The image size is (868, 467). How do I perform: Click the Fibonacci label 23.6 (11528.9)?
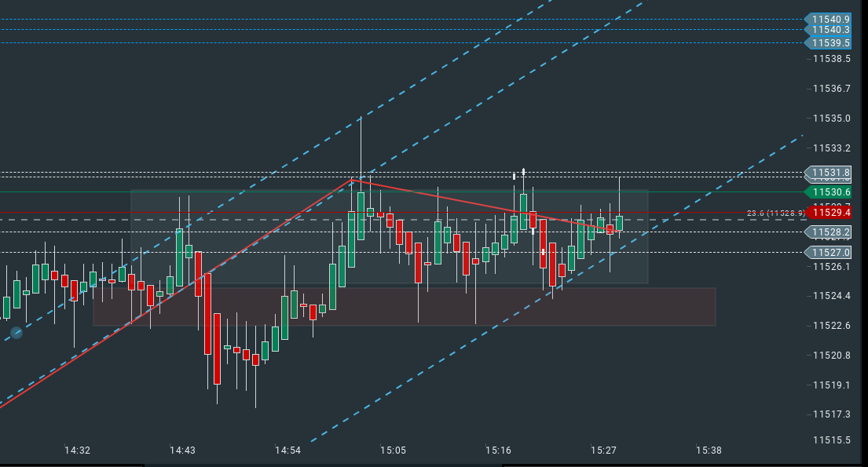point(776,213)
